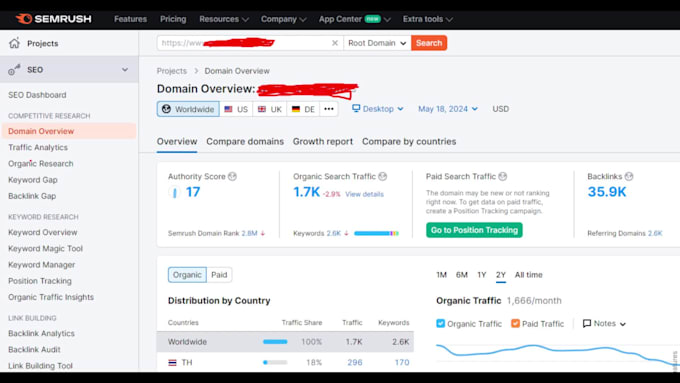
Task: Switch to Compare domains tab
Action: click(245, 141)
